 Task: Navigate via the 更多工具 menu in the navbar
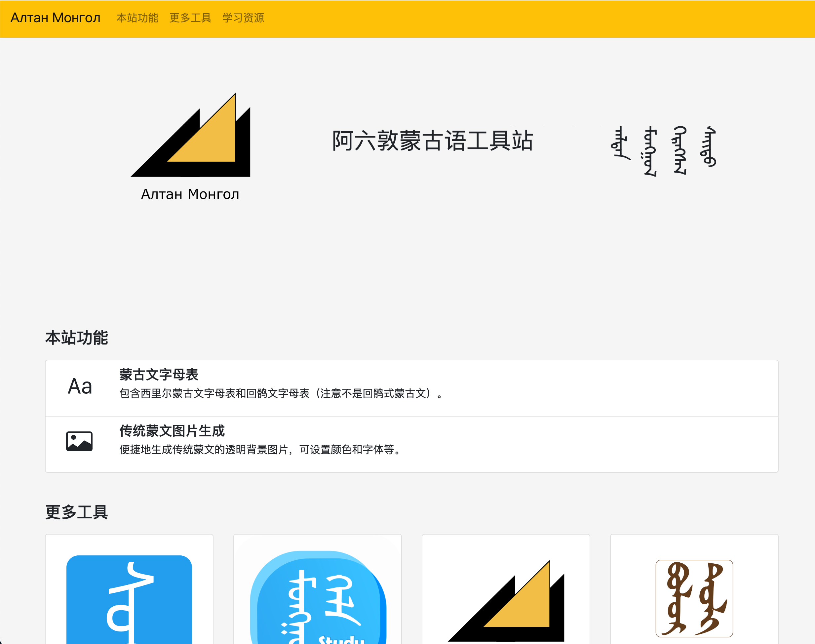tap(190, 18)
